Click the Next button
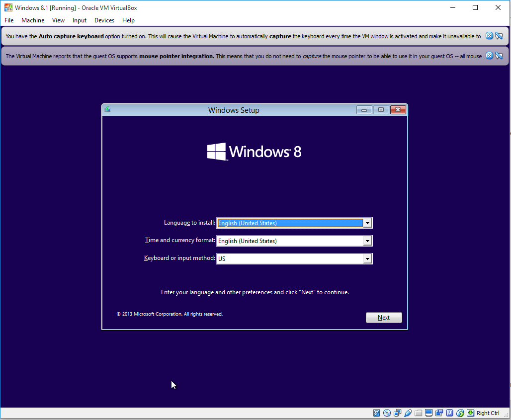The width and height of the screenshot is (511, 420). coord(384,317)
